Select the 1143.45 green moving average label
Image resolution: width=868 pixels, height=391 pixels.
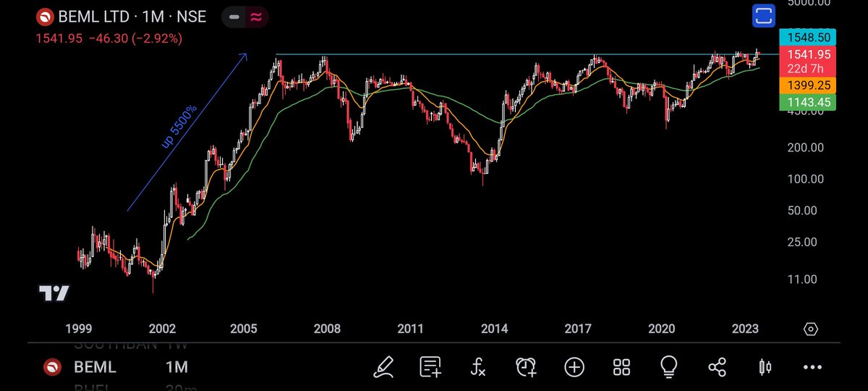(x=807, y=103)
